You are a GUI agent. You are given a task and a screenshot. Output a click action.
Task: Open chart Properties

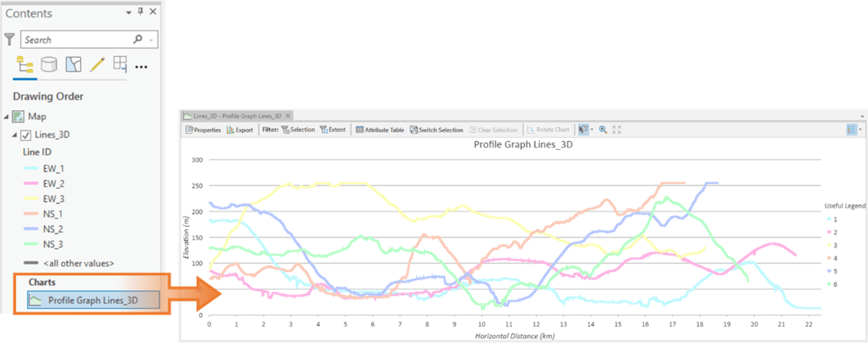coord(203,130)
